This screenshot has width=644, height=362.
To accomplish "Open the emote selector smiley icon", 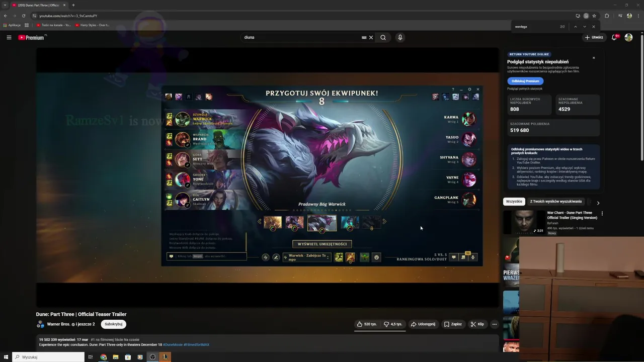I will [376, 257].
